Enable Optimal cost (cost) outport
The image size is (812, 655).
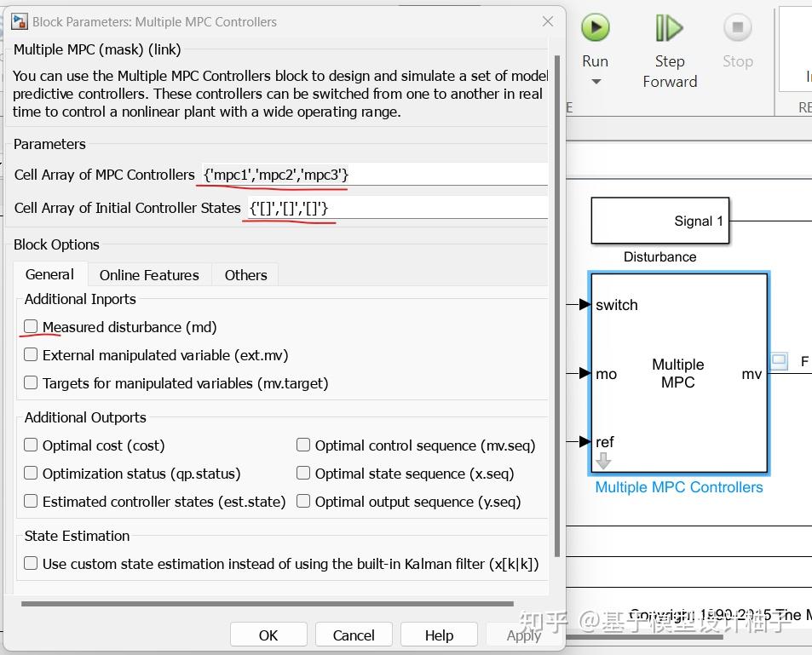click(31, 445)
